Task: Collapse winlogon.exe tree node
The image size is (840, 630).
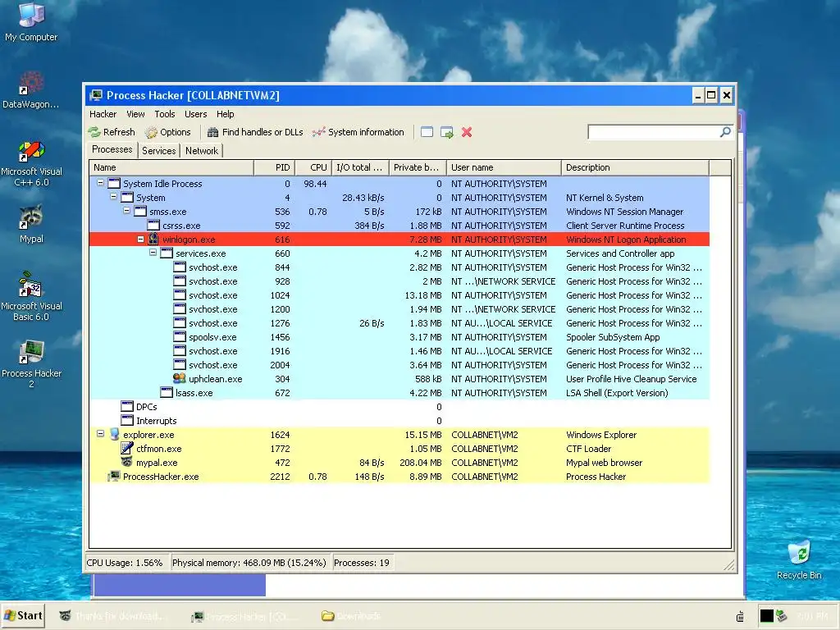Action: click(140, 239)
